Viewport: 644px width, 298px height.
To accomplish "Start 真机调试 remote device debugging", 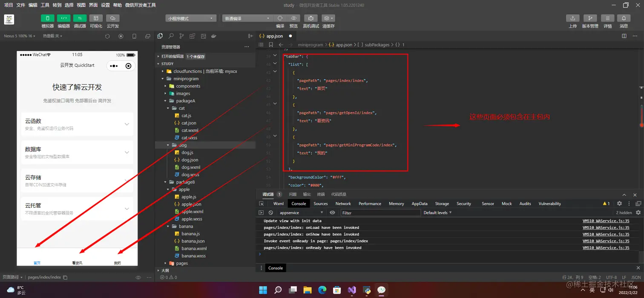I will [x=310, y=18].
